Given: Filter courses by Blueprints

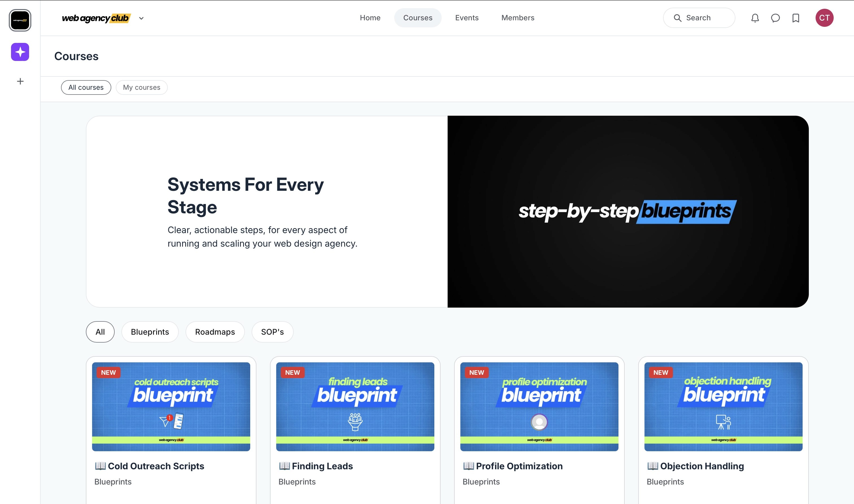Looking at the screenshot, I should [150, 332].
